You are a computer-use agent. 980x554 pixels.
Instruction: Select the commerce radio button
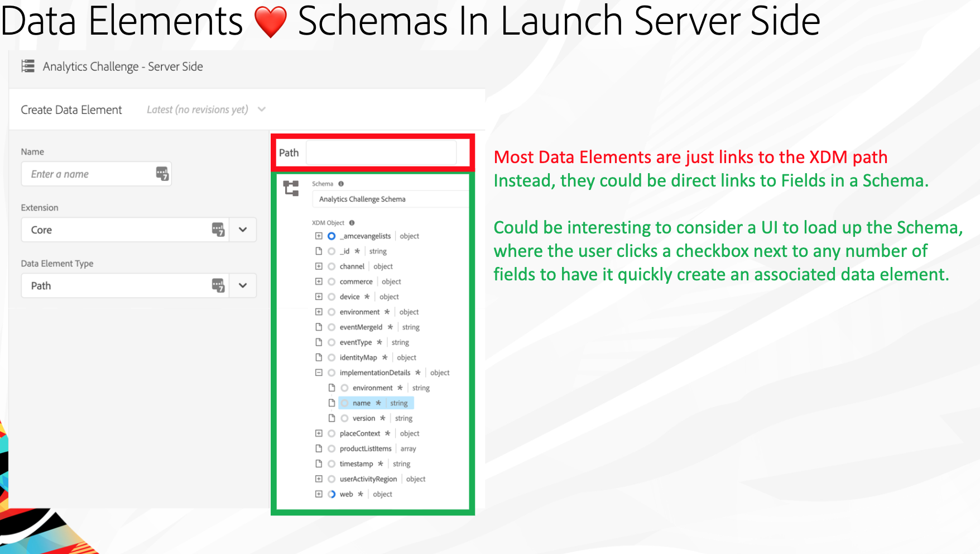[x=332, y=281]
